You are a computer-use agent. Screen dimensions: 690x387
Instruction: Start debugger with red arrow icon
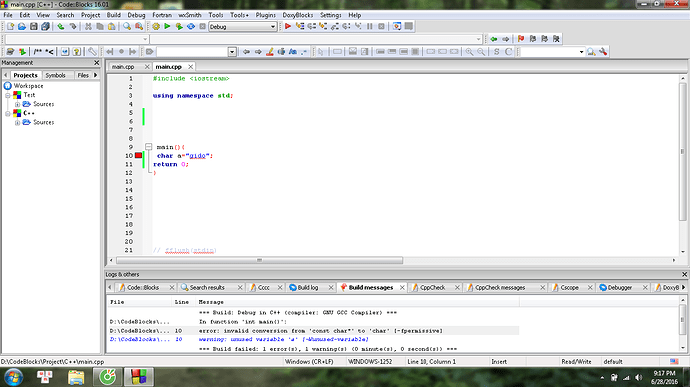pos(288,26)
